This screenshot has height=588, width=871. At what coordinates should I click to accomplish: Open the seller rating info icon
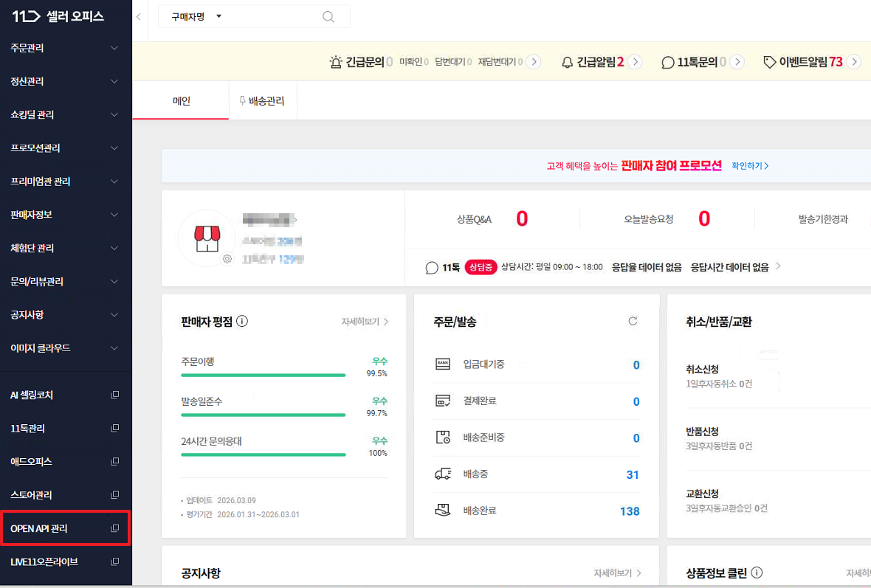(242, 321)
